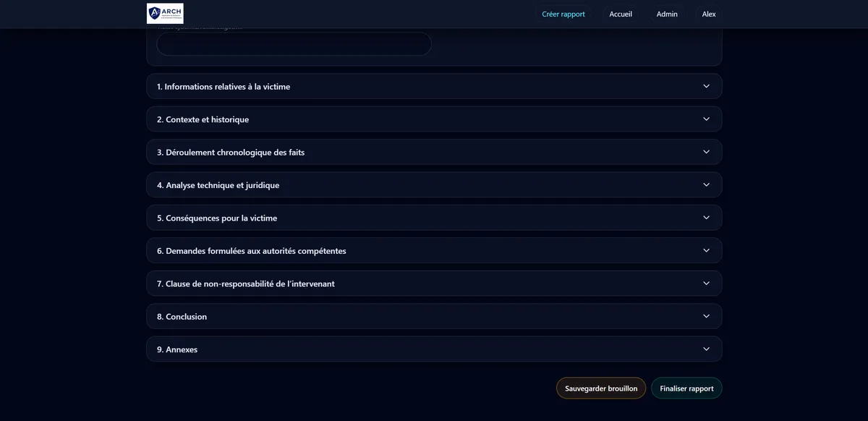This screenshot has width=868, height=421.
Task: Expand section '2. Contexte et historique'
Action: 434,119
